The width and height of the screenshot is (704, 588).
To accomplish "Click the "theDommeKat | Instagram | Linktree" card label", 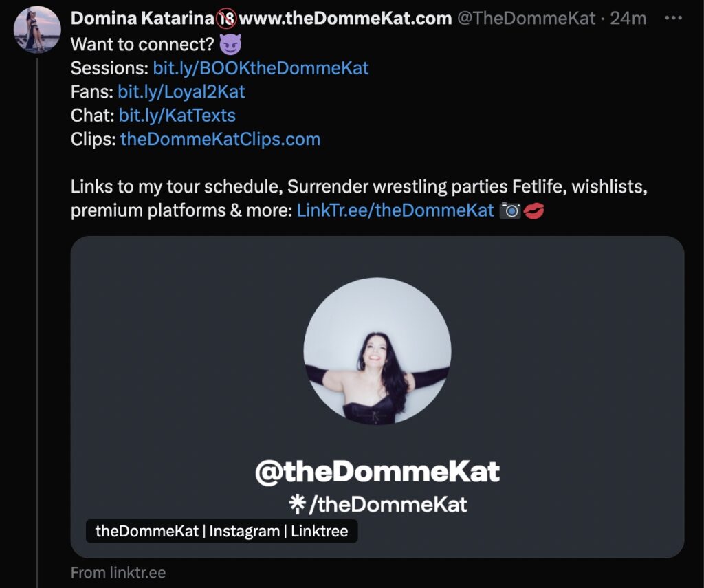I will click(x=221, y=531).
